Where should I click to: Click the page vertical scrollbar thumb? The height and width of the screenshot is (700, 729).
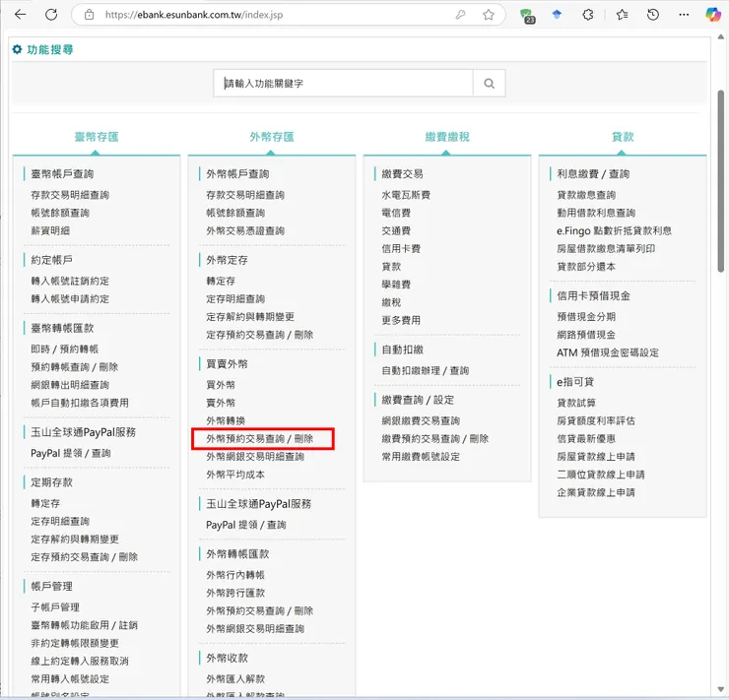tap(721, 181)
